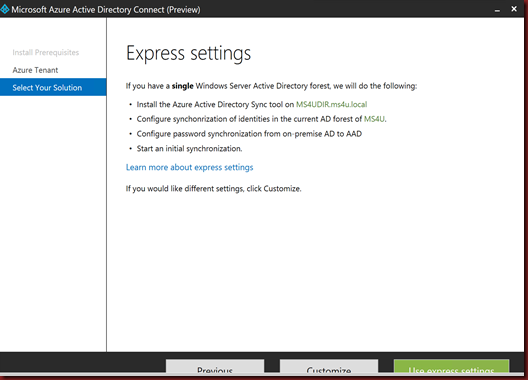Click the Customize button
528x380 pixels.
point(329,366)
